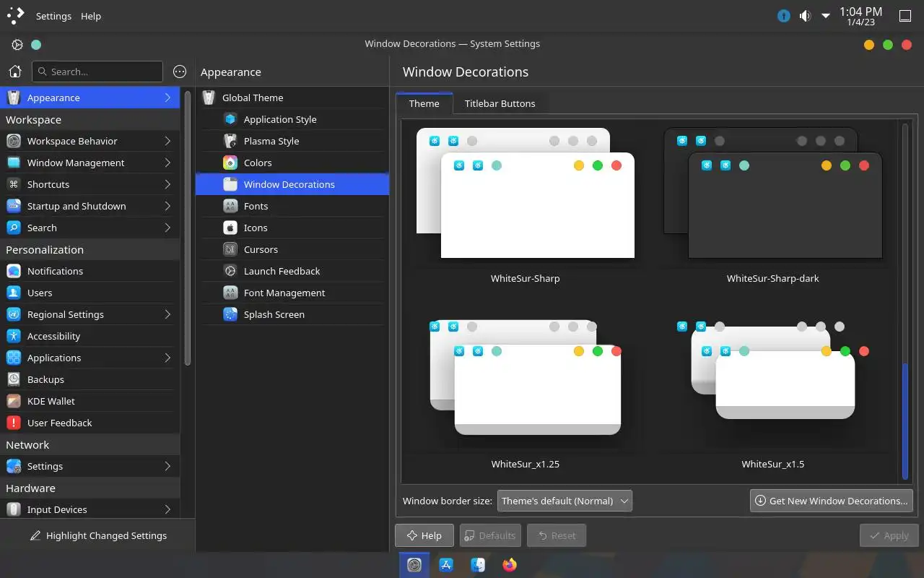Select Global Theme in Appearance list
The height and width of the screenshot is (578, 924).
(292, 98)
